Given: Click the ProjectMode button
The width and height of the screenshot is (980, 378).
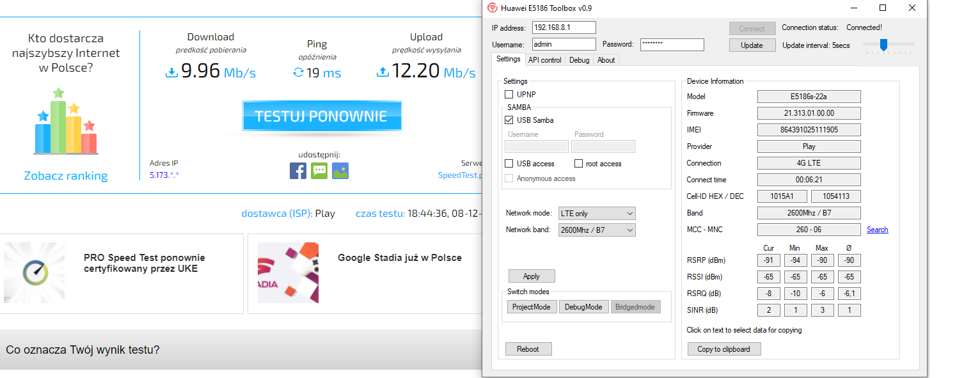Looking at the screenshot, I should tap(532, 307).
